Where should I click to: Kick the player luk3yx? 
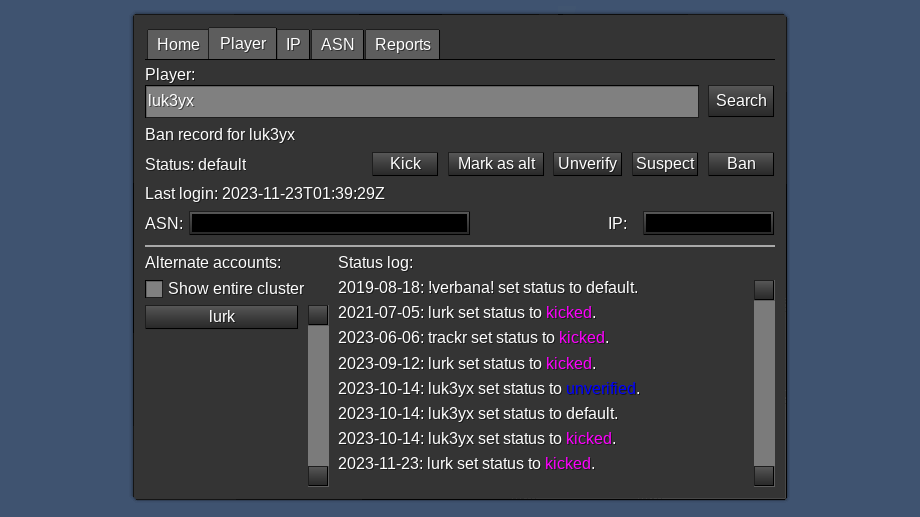405,164
